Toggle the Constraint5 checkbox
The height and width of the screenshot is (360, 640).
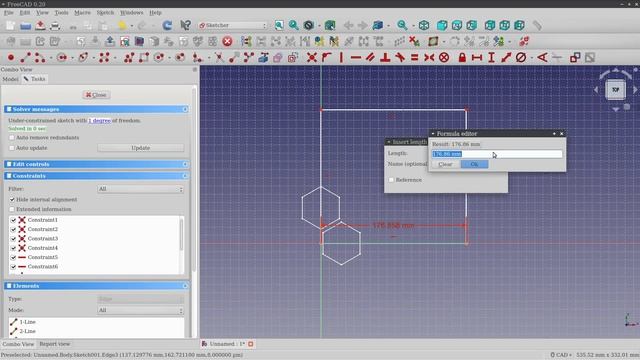(13, 257)
